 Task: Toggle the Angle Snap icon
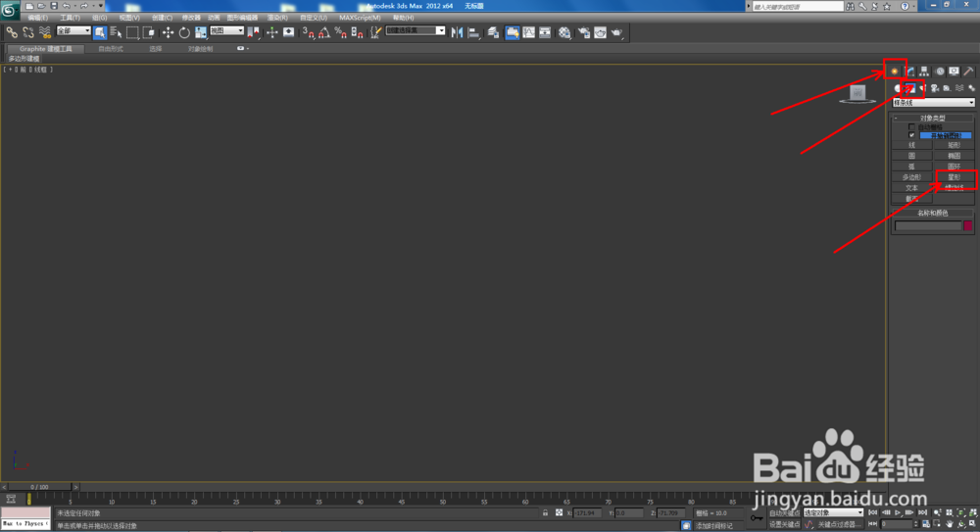pos(324,32)
